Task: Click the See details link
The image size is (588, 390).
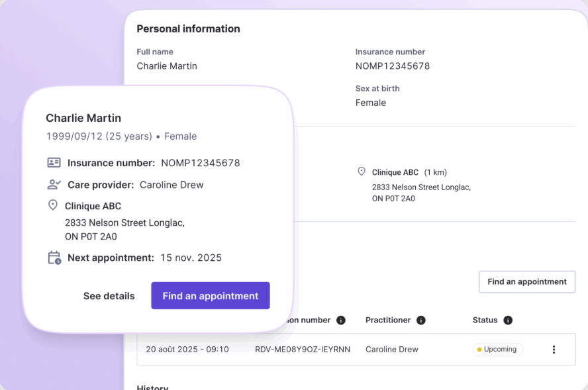Action: click(109, 296)
